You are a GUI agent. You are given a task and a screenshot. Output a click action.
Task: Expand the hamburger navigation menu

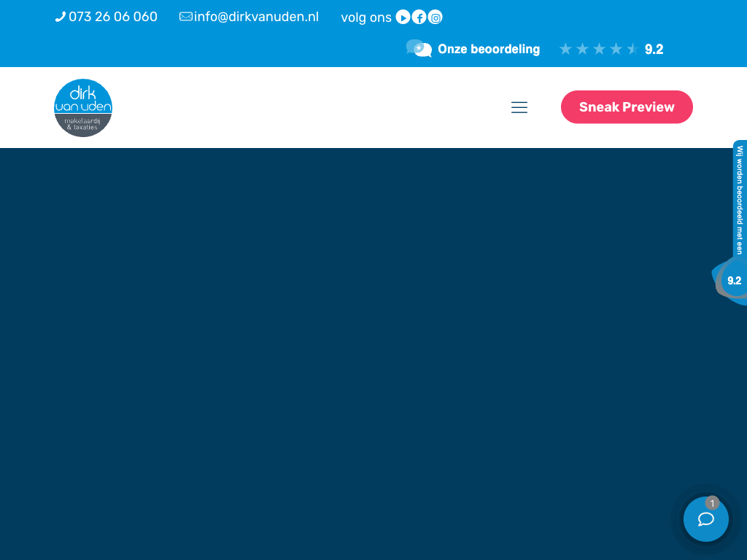pos(519,108)
